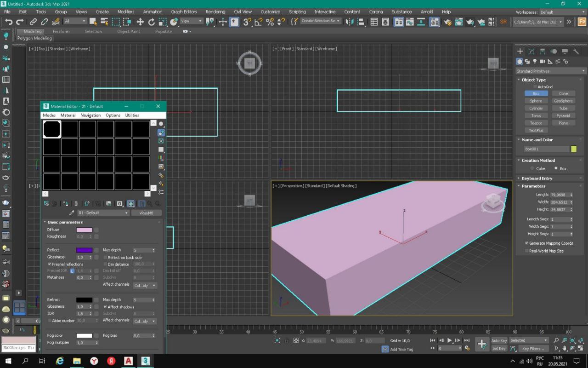Screen dimensions: 588x368
Task: Switch to the Cameras category icon
Action: pyautogui.click(x=543, y=61)
